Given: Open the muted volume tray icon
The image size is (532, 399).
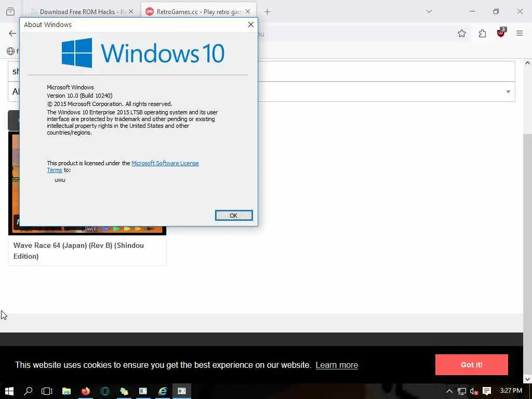Looking at the screenshot, I should point(474,391).
